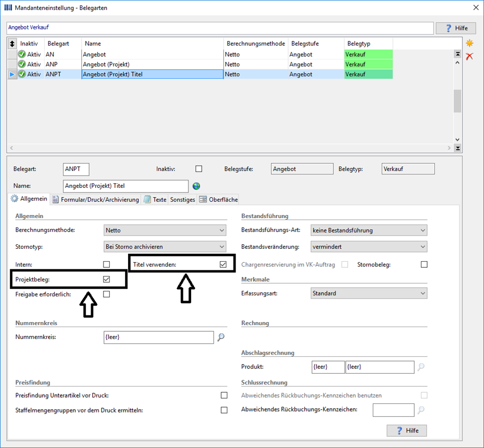Viewport: 484px width, 448px height.
Task: Click the scroll-up arrow of the table
Action: [x=457, y=62]
